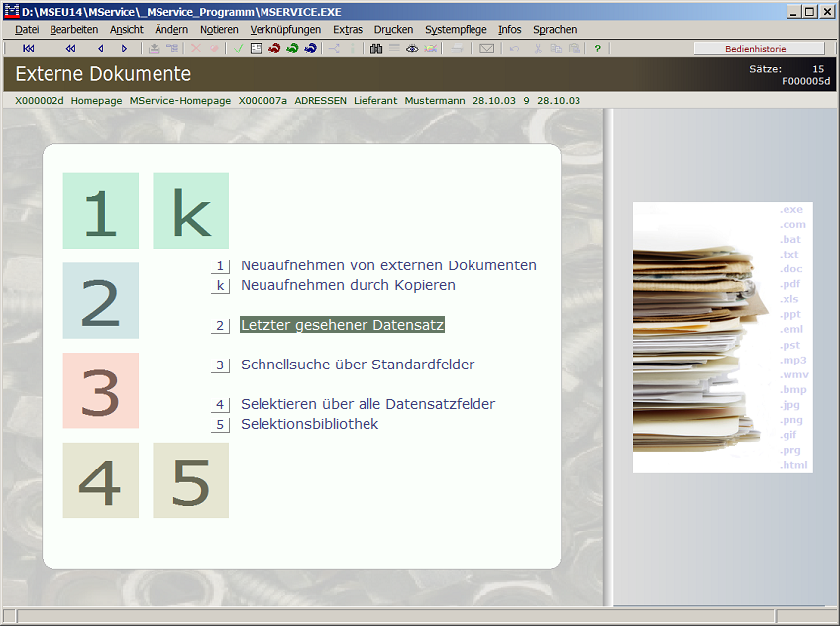Click the green question mark help icon
840x626 pixels.
point(597,49)
